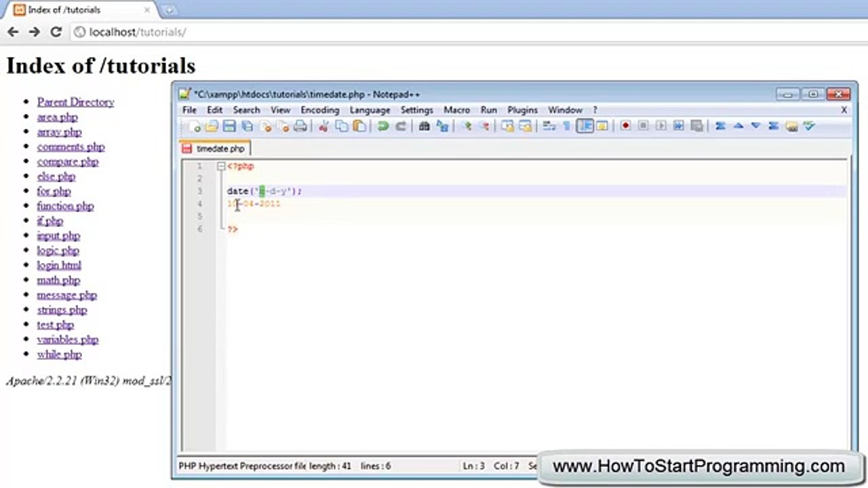
Task: Click the Zoom In toolbar icon
Action: coord(466,126)
